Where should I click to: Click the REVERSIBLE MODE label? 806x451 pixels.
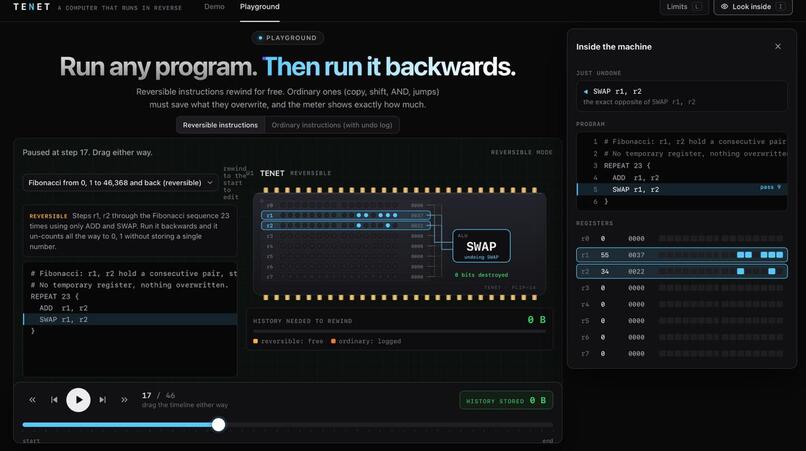[x=521, y=152]
